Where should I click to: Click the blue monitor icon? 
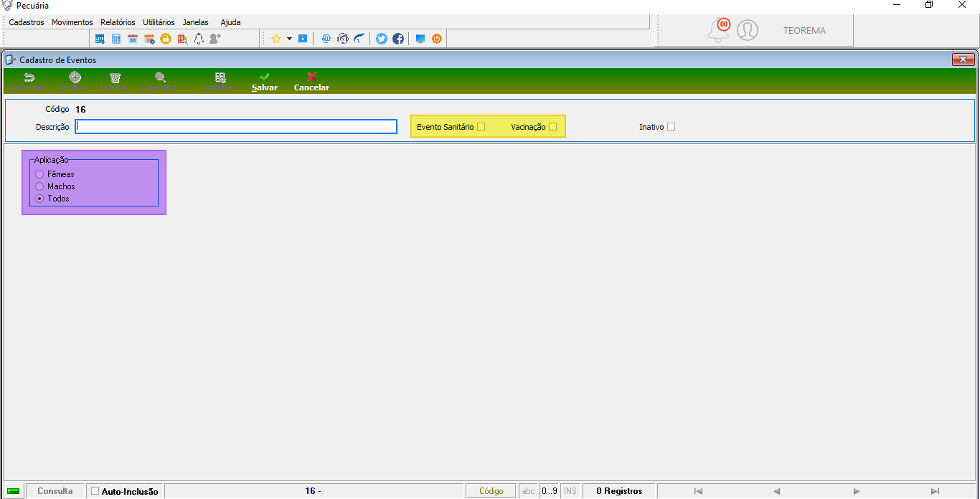coord(420,39)
